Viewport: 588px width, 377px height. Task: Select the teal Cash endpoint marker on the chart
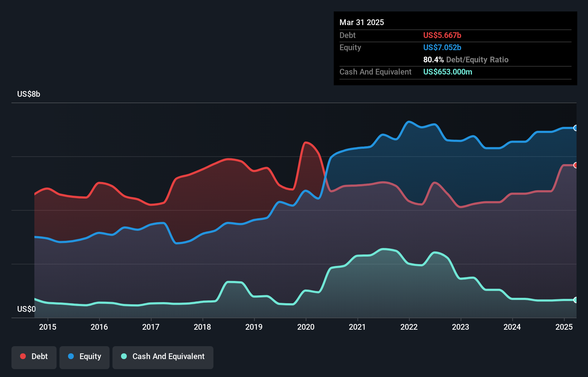[575, 300]
